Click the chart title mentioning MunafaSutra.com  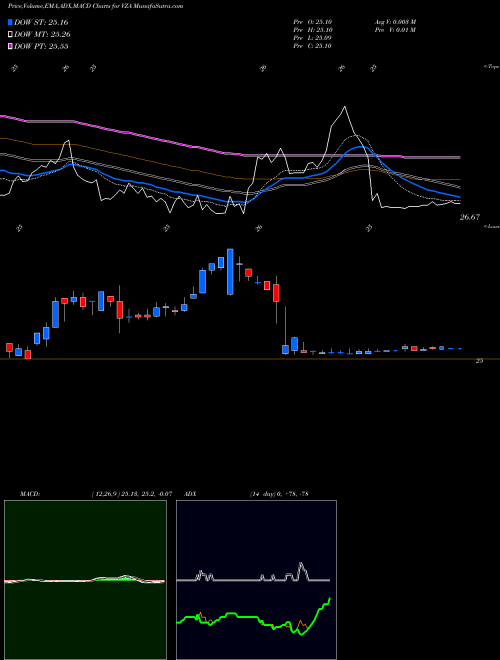click(96, 6)
